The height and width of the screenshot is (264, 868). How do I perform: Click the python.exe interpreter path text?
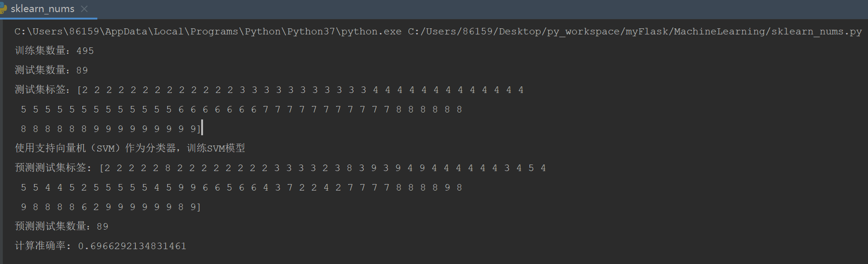[x=208, y=32]
